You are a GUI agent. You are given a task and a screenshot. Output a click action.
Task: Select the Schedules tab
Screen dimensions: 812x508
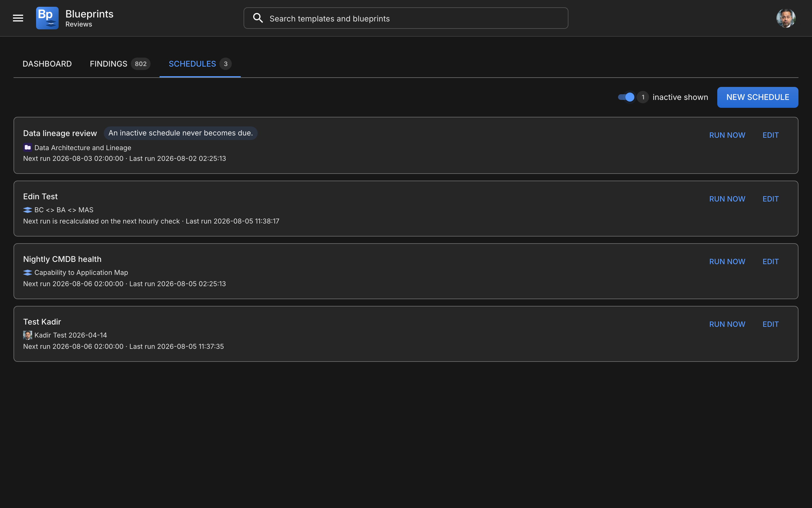tap(200, 64)
